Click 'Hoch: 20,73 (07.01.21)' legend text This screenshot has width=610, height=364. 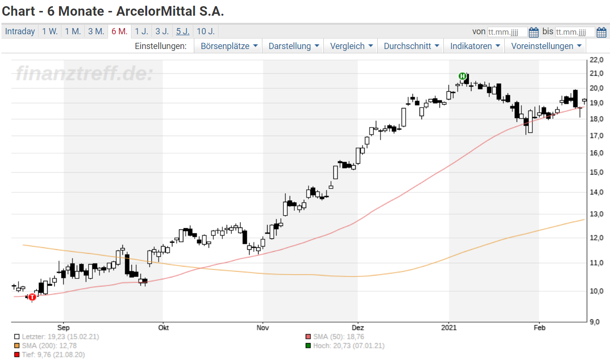pos(349,345)
